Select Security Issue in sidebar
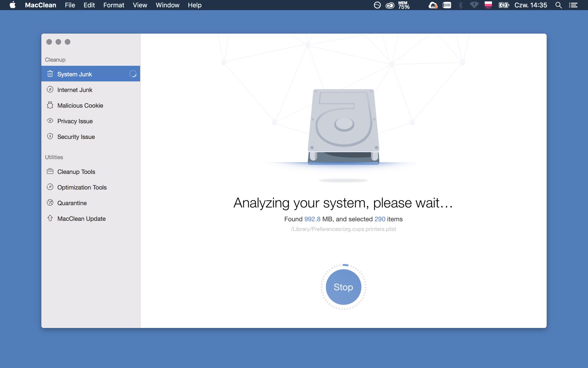 [91, 137]
